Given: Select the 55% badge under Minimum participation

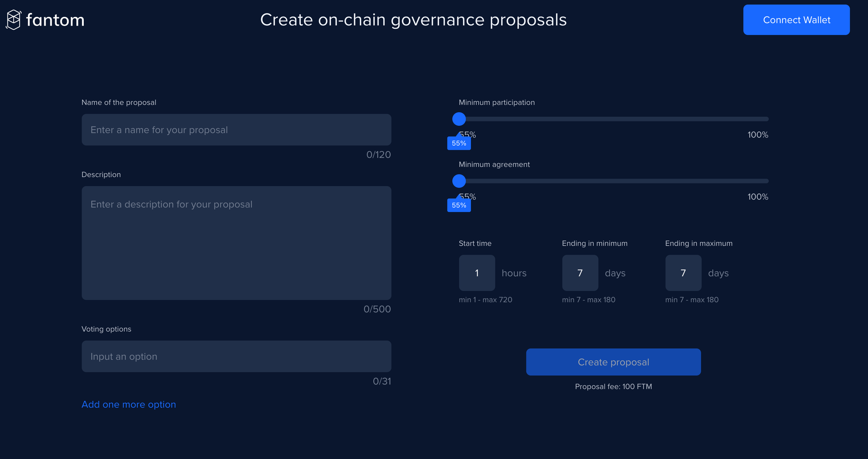Looking at the screenshot, I should [459, 143].
